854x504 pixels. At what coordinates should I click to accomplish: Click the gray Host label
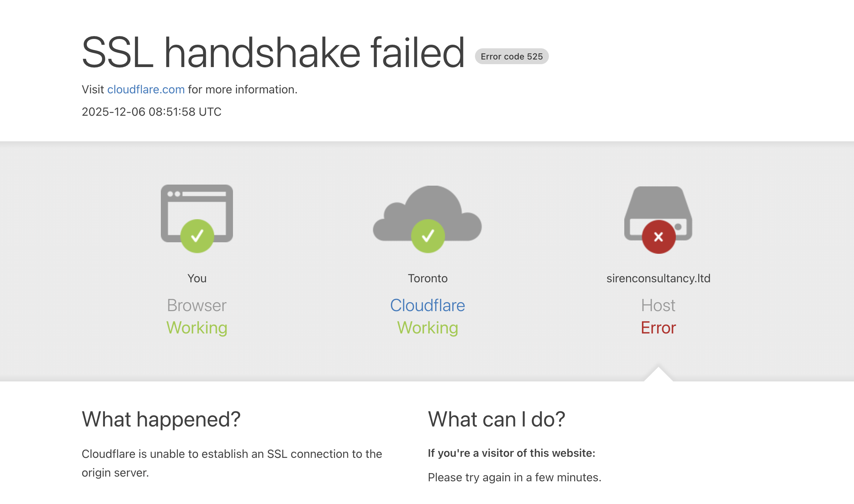click(x=658, y=305)
